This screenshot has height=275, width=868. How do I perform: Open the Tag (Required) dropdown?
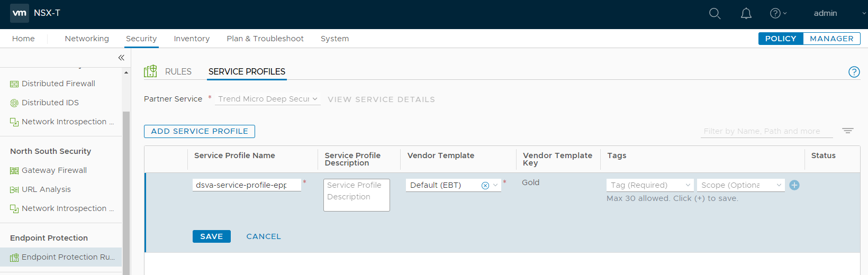[x=650, y=185]
